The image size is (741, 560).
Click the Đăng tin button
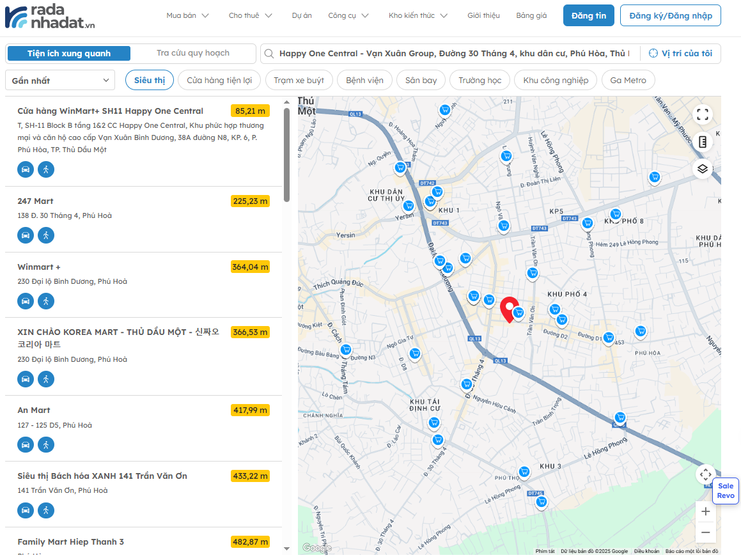point(588,15)
